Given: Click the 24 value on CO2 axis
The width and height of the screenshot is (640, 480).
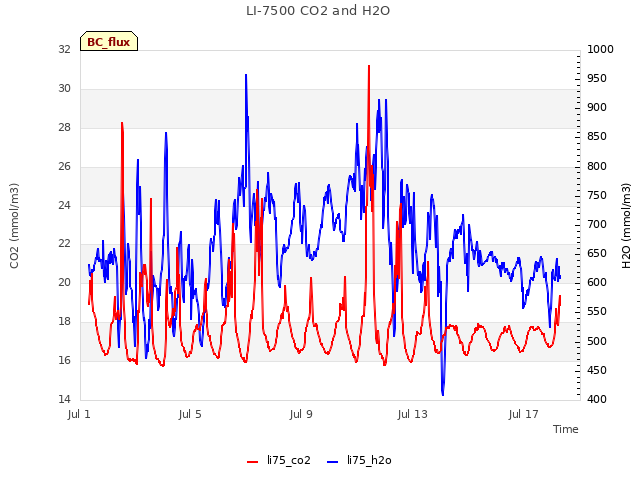Looking at the screenshot, I should click(x=64, y=205).
